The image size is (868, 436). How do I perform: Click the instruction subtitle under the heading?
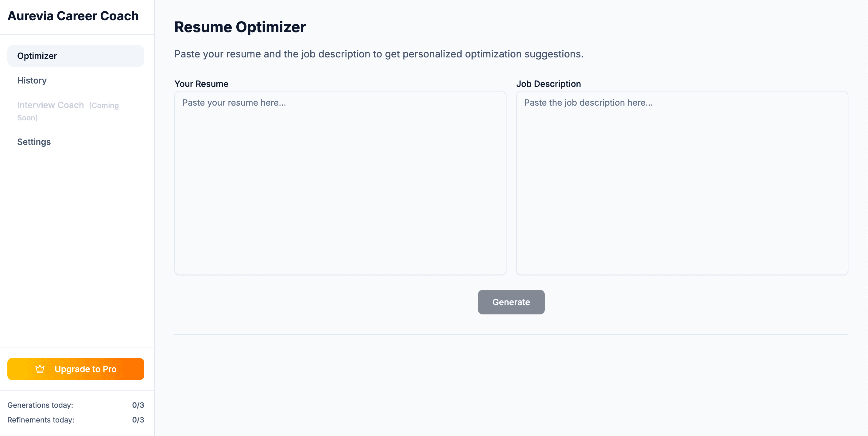coord(379,54)
